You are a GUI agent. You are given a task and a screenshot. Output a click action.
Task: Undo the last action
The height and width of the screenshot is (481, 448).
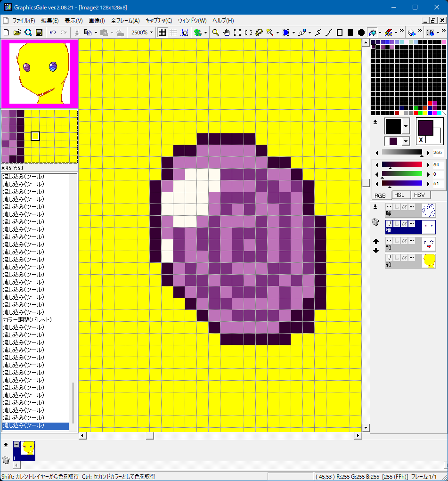pyautogui.click(x=53, y=33)
